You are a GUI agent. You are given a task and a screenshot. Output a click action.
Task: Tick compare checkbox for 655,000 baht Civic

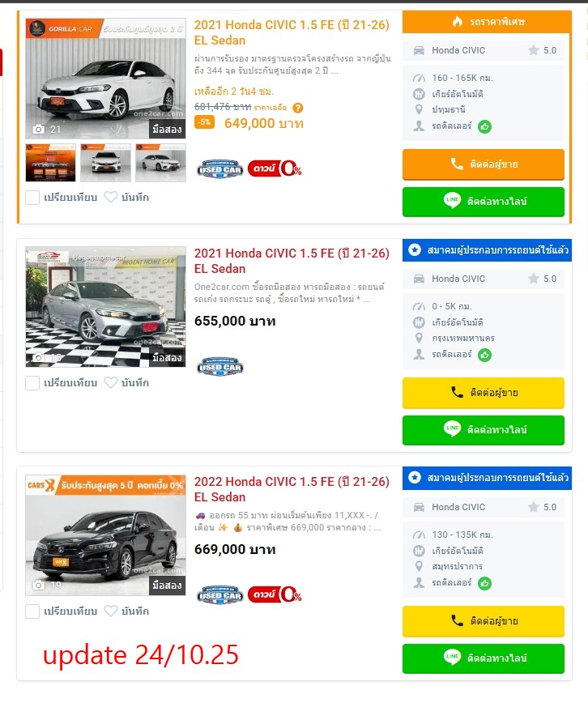[32, 383]
